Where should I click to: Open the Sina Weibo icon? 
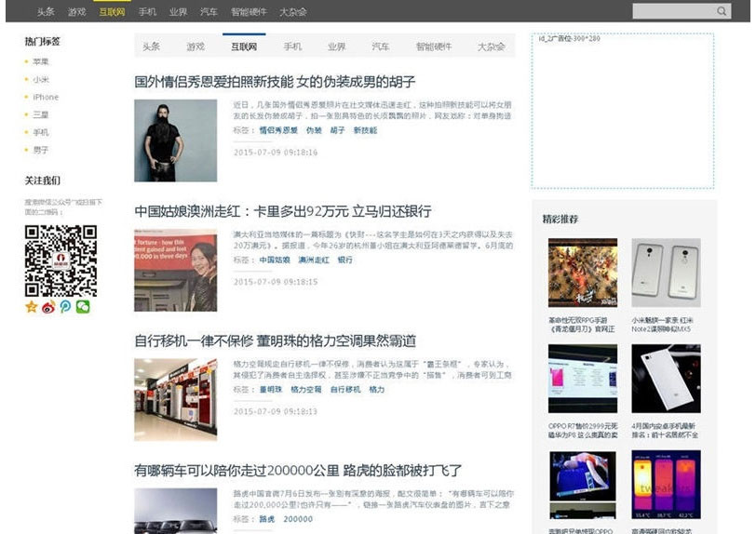pos(48,307)
